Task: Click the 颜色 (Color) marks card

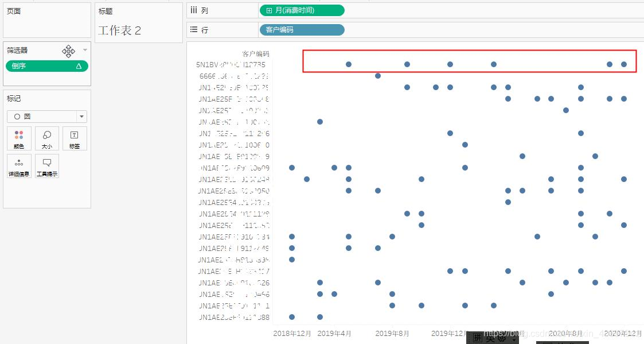Action: point(19,138)
